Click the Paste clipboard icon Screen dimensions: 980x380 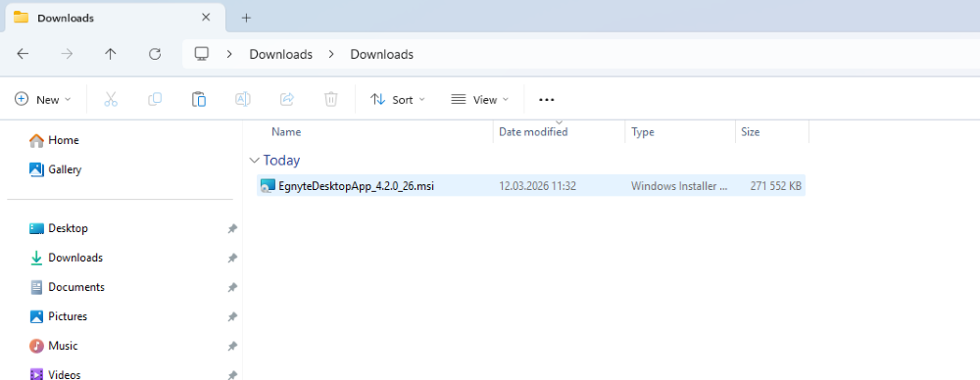(199, 99)
